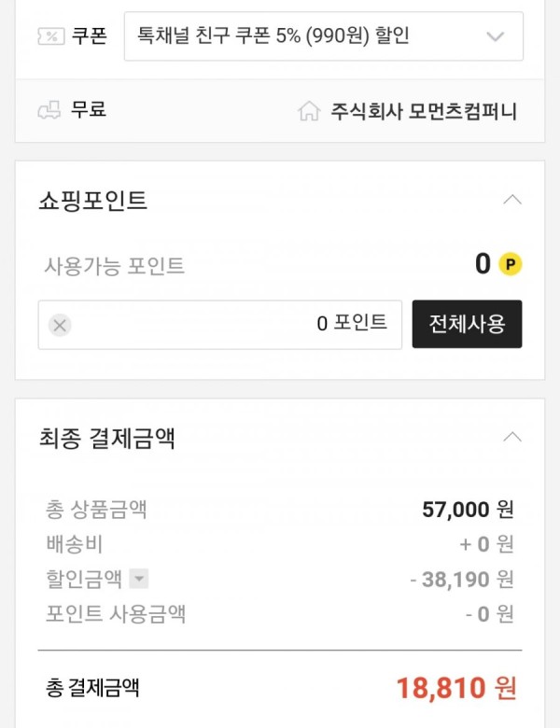560x728 pixels.
Task: Click the 쇼핑포인트 heading
Action: click(93, 201)
